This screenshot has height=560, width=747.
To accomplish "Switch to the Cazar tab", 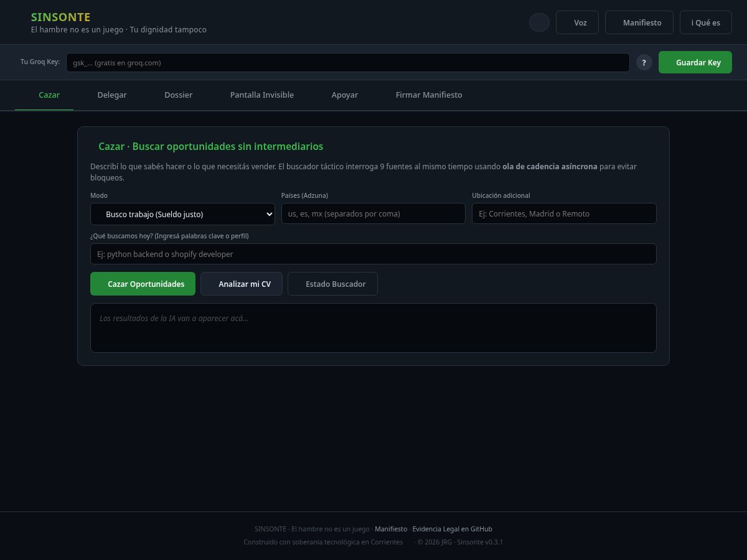I will coord(44,95).
